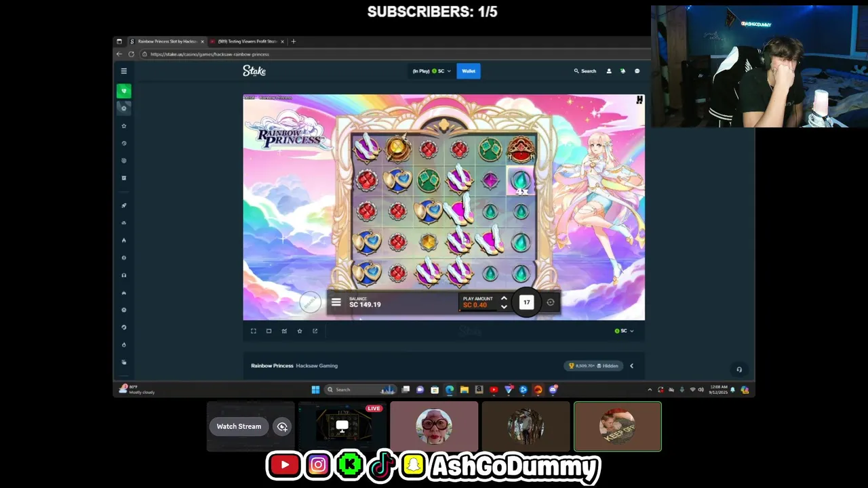This screenshot has height=488, width=868.
Task: Open the Windows Start menu
Action: (315, 389)
